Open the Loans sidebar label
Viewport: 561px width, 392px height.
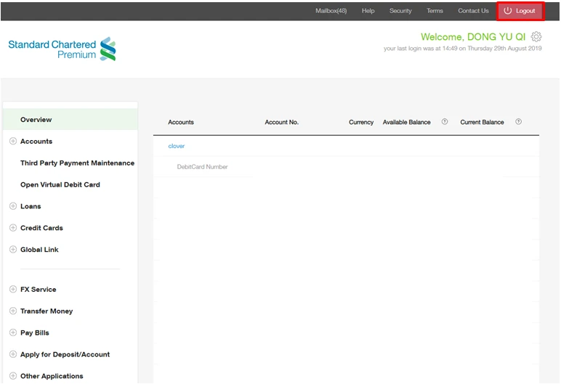31,206
